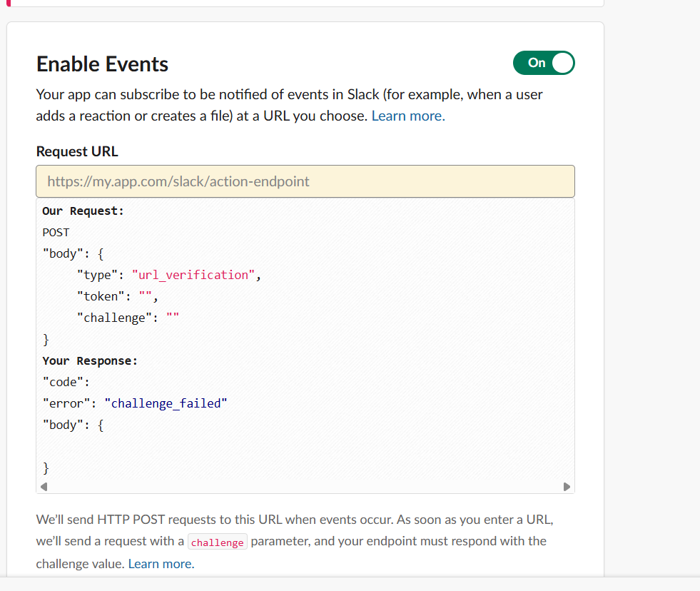Click the Your Response: heading
700x591 pixels.
90,360
